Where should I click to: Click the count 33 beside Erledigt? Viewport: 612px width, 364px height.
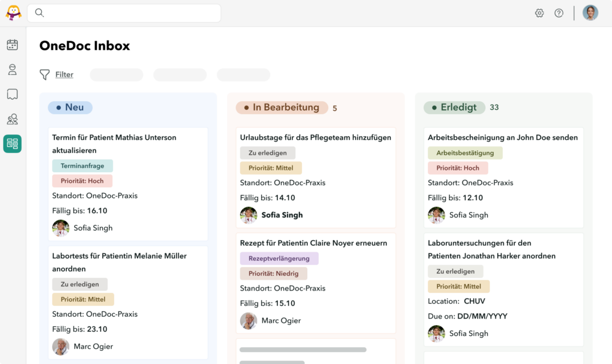click(494, 108)
